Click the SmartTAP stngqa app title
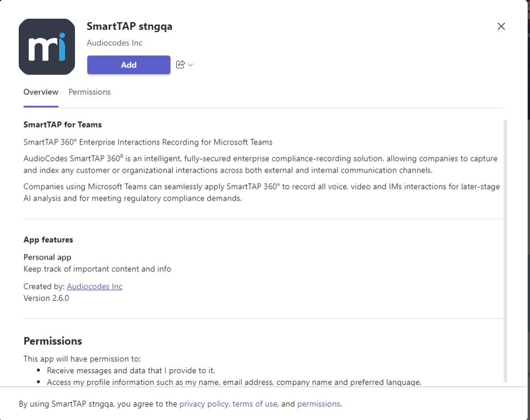This screenshot has height=420, width=530. coord(129,26)
